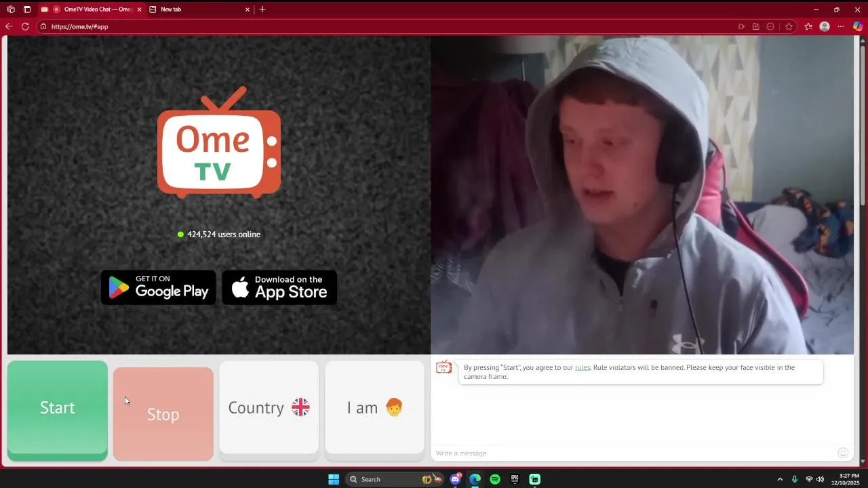Viewport: 868px width, 488px height.
Task: Open the Copilot icon in Edge toolbar
Action: (858, 26)
